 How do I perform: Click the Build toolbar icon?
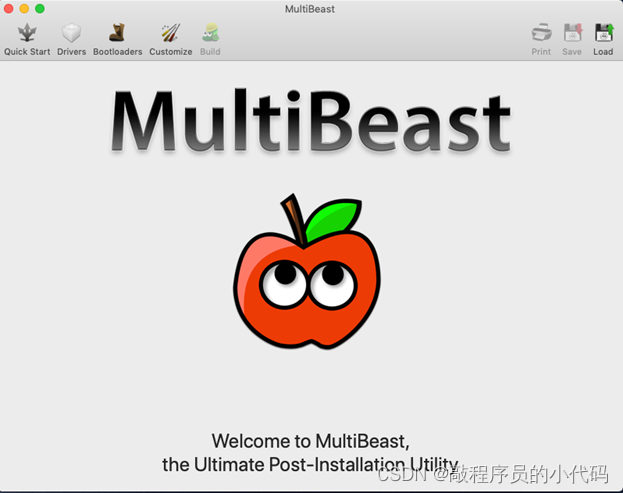point(210,33)
